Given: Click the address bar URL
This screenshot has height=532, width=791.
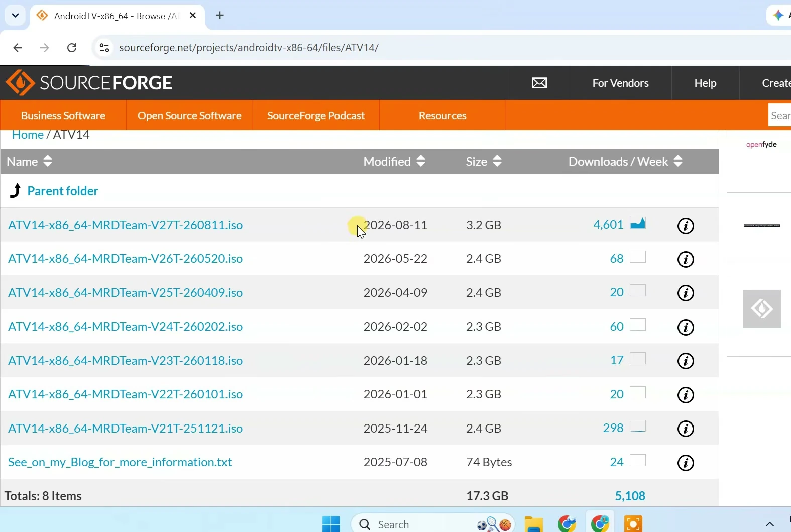Looking at the screenshot, I should tap(249, 48).
